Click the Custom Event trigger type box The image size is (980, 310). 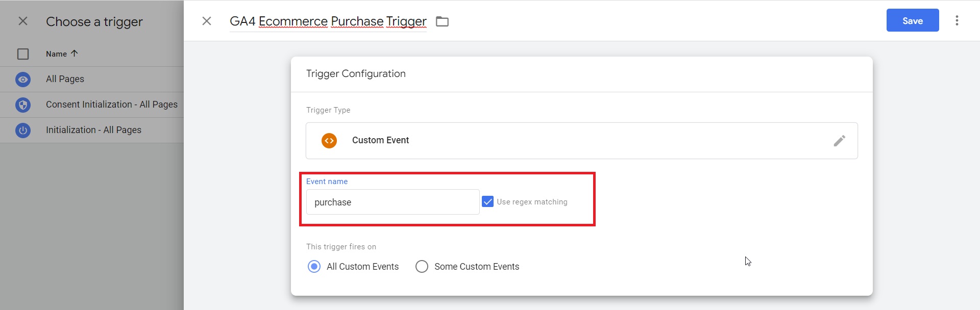pos(582,141)
